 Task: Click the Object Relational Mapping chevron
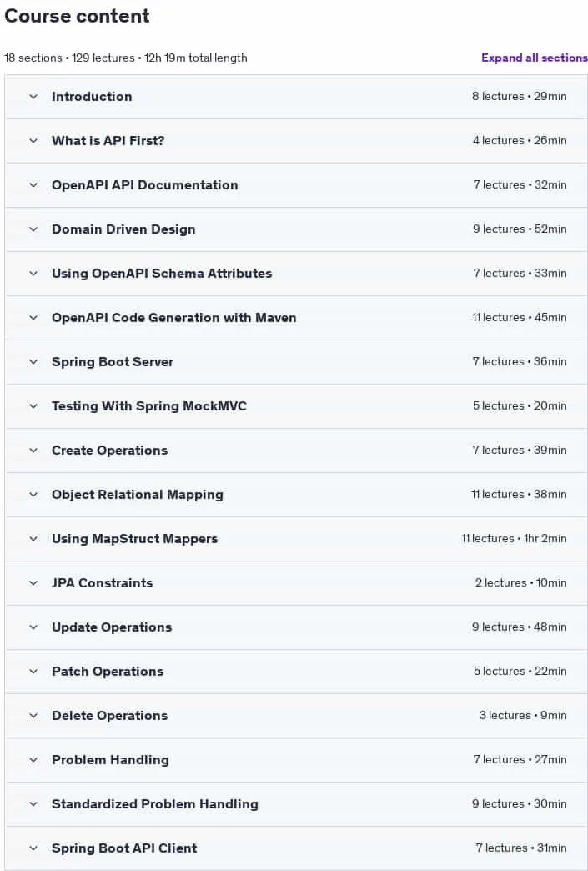[33, 495]
